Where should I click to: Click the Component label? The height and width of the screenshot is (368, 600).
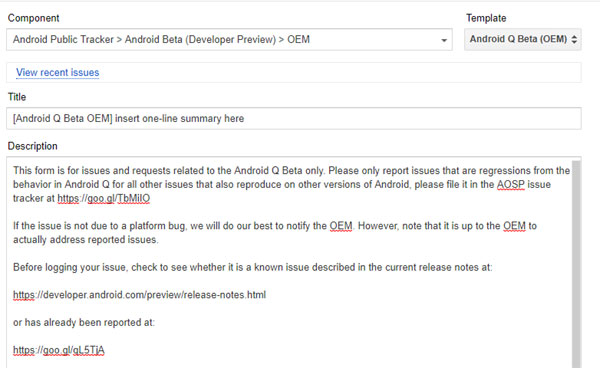pyautogui.click(x=33, y=18)
